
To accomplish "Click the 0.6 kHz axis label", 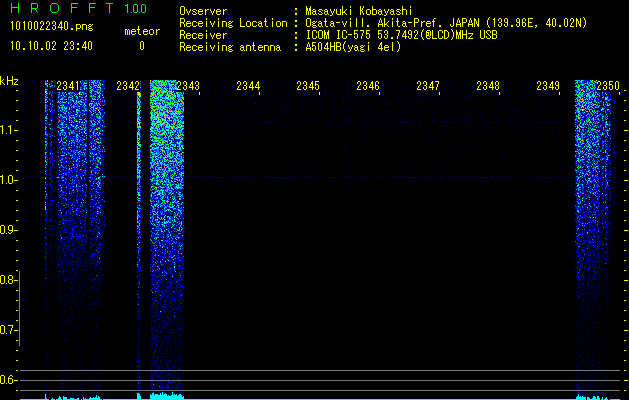I will click(8, 380).
